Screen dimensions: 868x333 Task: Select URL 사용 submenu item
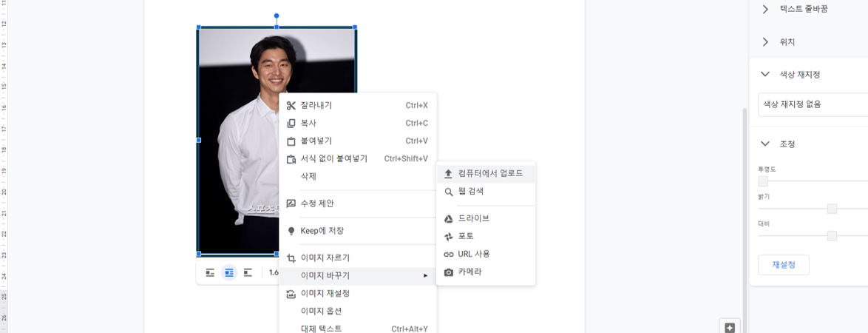click(486, 255)
